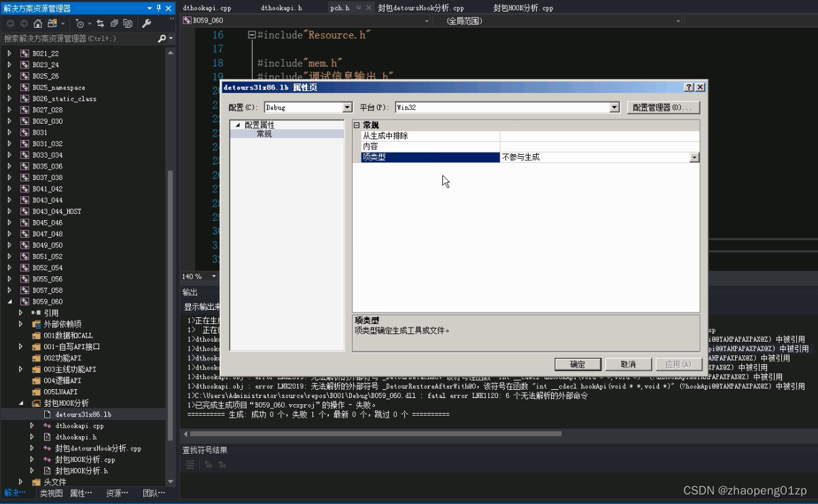Select the dthookapi.cpp file in Solution Explorer
The image size is (818, 504).
79,426
